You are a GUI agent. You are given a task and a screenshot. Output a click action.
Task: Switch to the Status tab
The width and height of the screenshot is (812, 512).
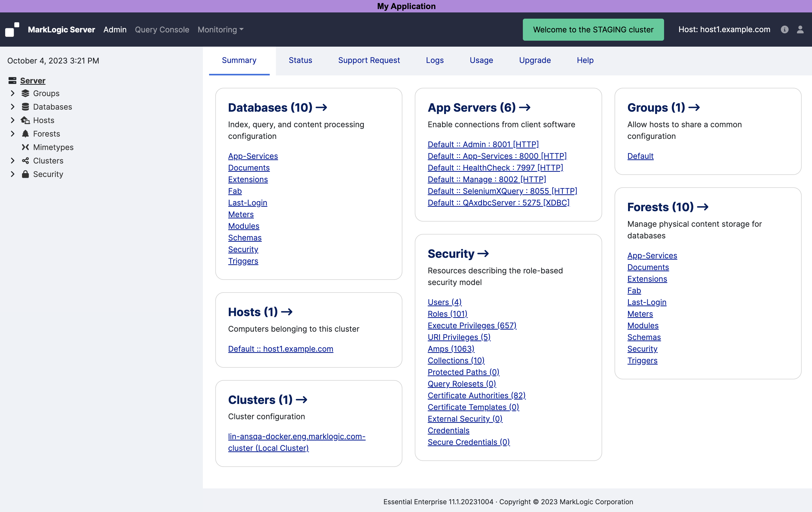[x=300, y=60]
